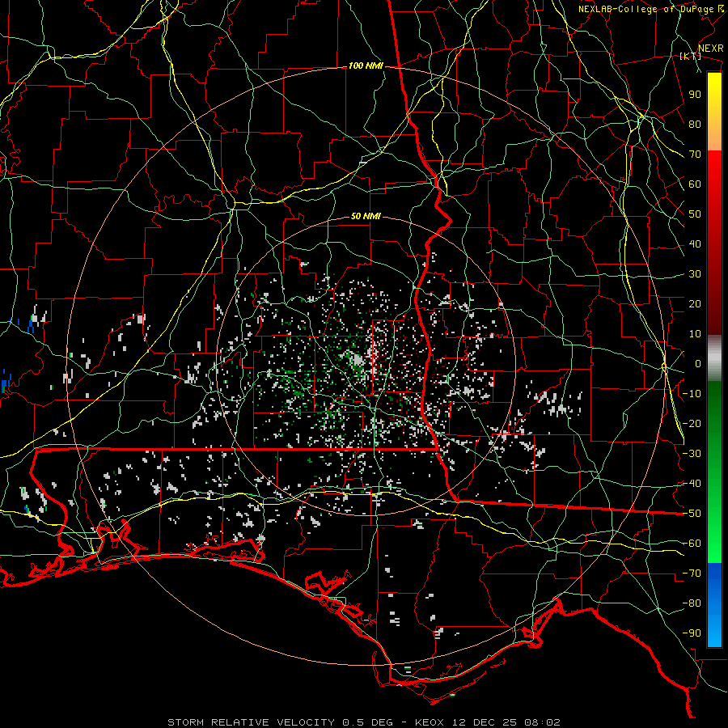This screenshot has height=728, width=728.
Task: Click the 80 value on the velocity scale
Action: point(695,125)
